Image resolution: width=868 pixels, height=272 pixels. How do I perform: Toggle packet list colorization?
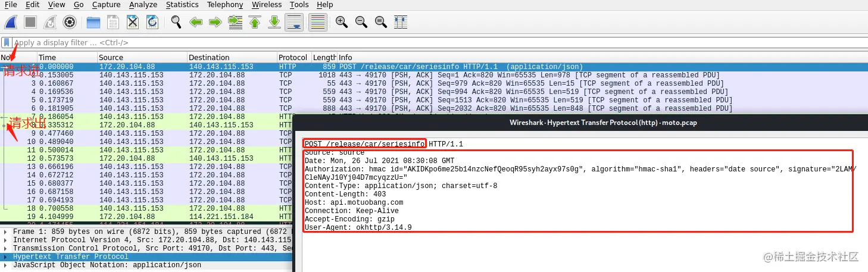coord(319,23)
